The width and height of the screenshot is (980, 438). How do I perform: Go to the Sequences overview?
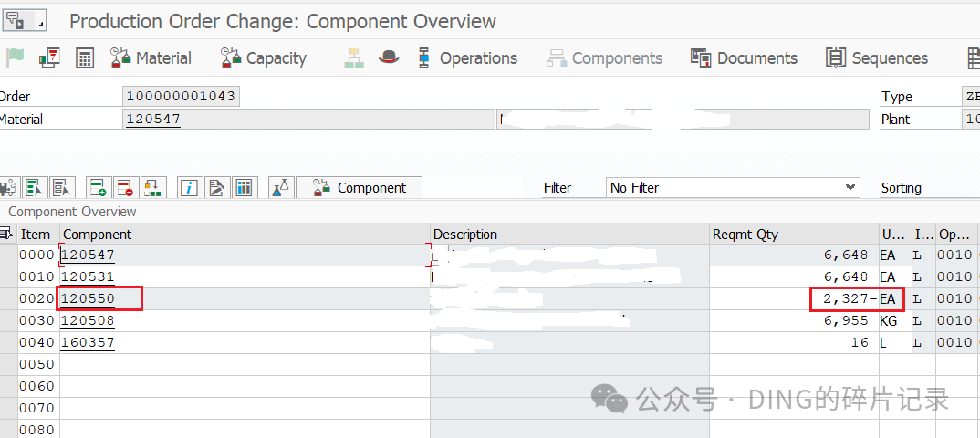pyautogui.click(x=877, y=58)
